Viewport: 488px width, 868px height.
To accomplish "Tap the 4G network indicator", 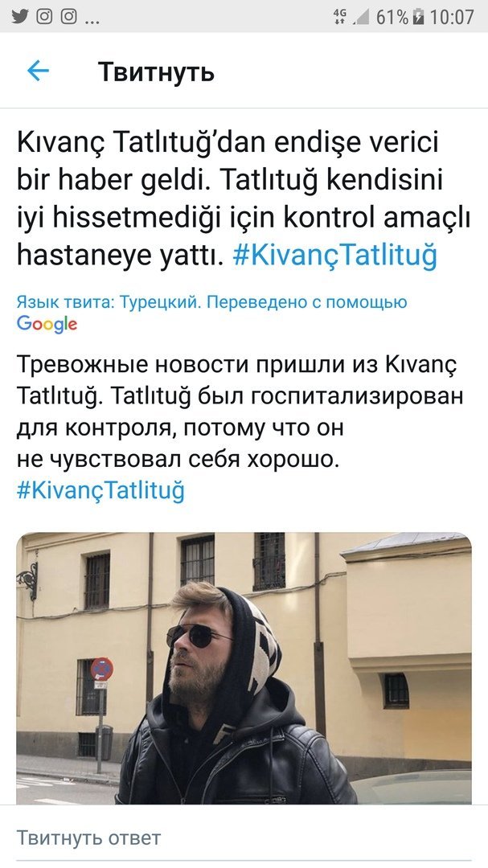I will [x=339, y=17].
